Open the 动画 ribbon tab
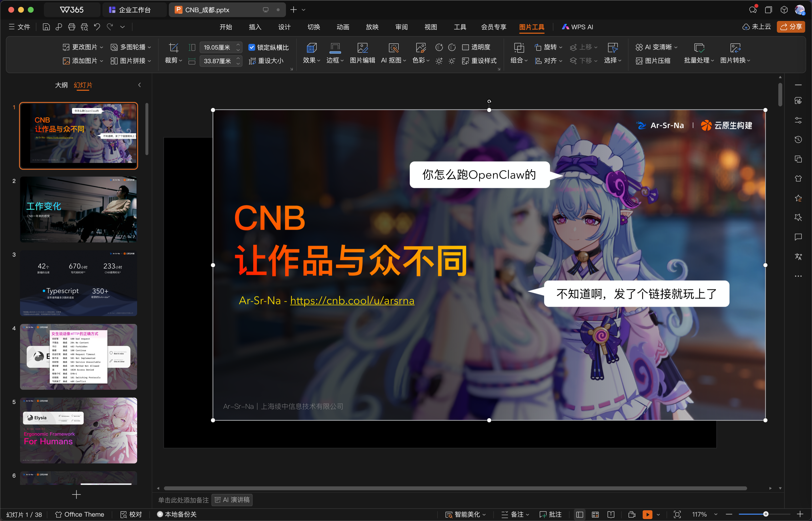 tap(343, 27)
